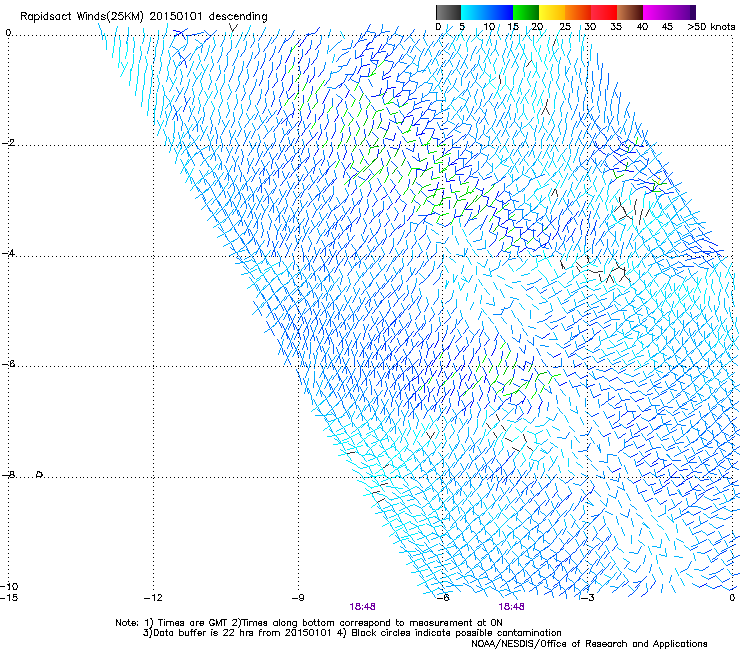The height and width of the screenshot is (650, 740).
Task: Click the orange 25-30 knots legend swatch
Action: pos(578,12)
